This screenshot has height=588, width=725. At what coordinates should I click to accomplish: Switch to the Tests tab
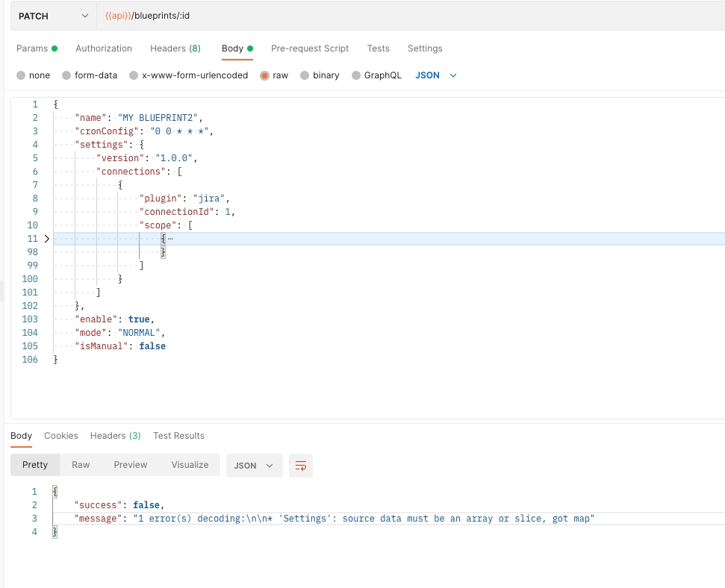pos(379,49)
